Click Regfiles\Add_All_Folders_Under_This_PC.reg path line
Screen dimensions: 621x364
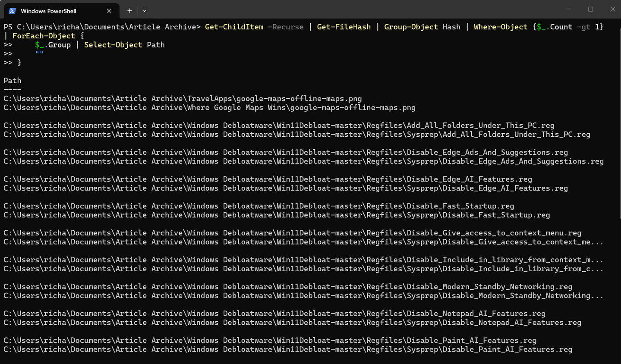coord(279,126)
